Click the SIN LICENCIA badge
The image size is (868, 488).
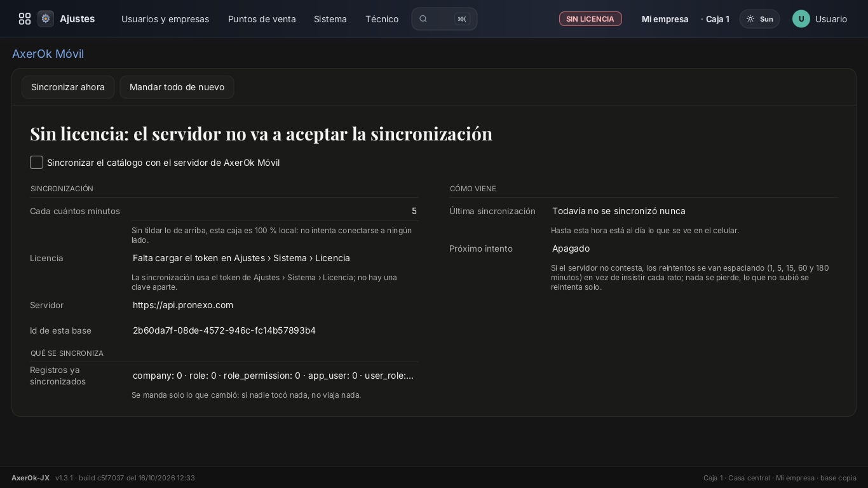coord(590,19)
